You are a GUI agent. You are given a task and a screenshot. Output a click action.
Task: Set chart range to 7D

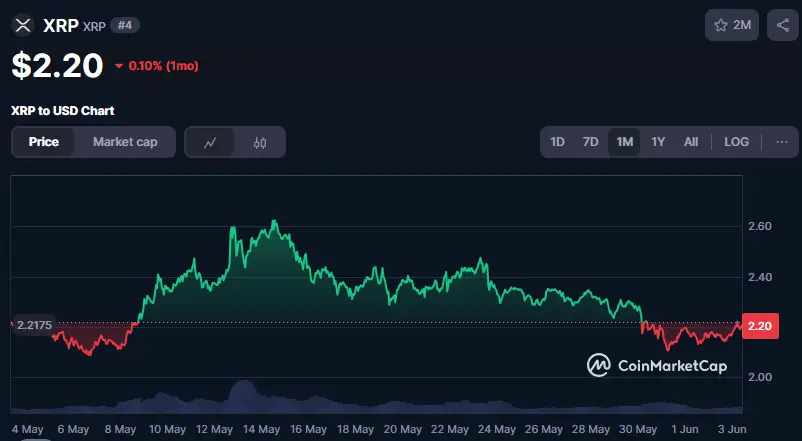click(591, 142)
